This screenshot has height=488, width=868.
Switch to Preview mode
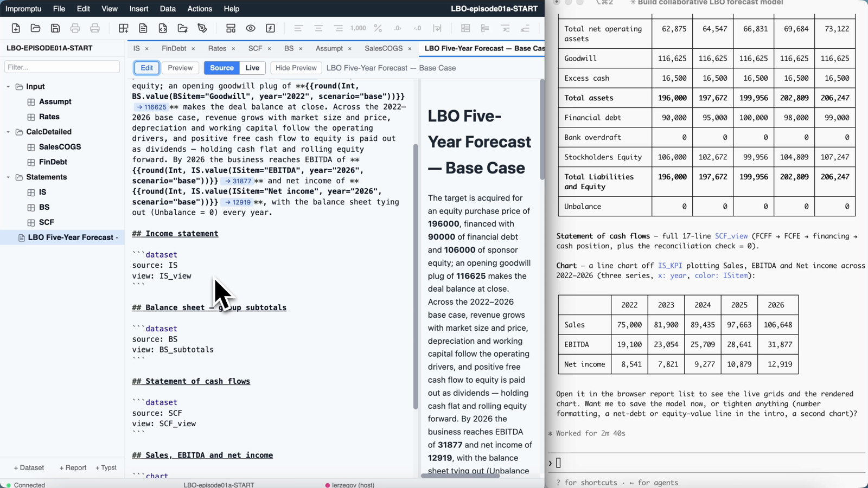click(x=180, y=68)
